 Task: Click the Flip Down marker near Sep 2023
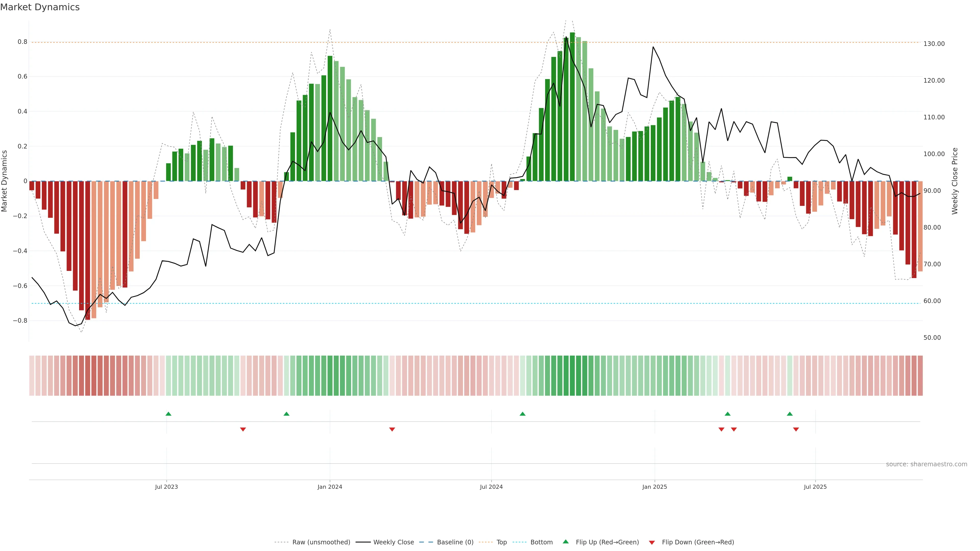tap(243, 429)
